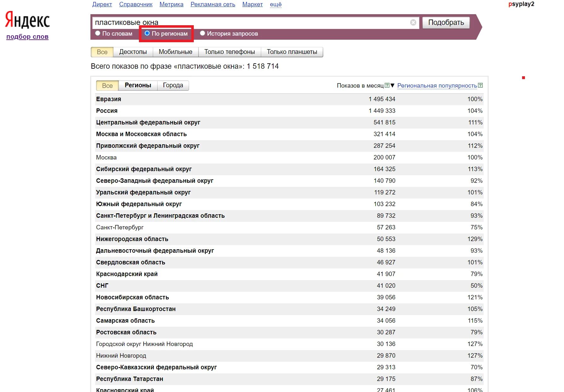Select the По словам radio button

coord(98,33)
